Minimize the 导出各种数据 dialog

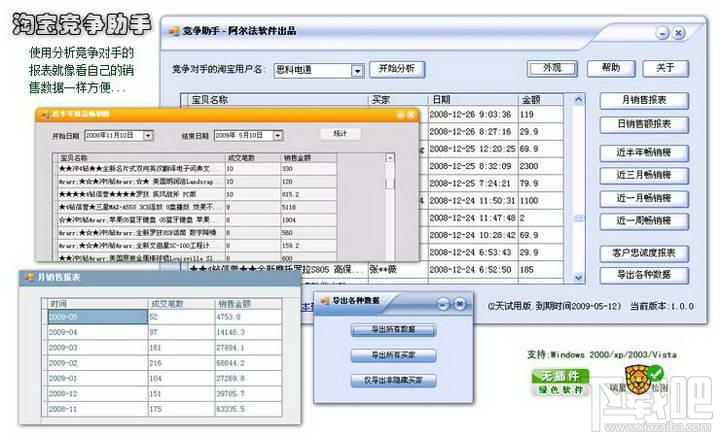click(x=443, y=304)
